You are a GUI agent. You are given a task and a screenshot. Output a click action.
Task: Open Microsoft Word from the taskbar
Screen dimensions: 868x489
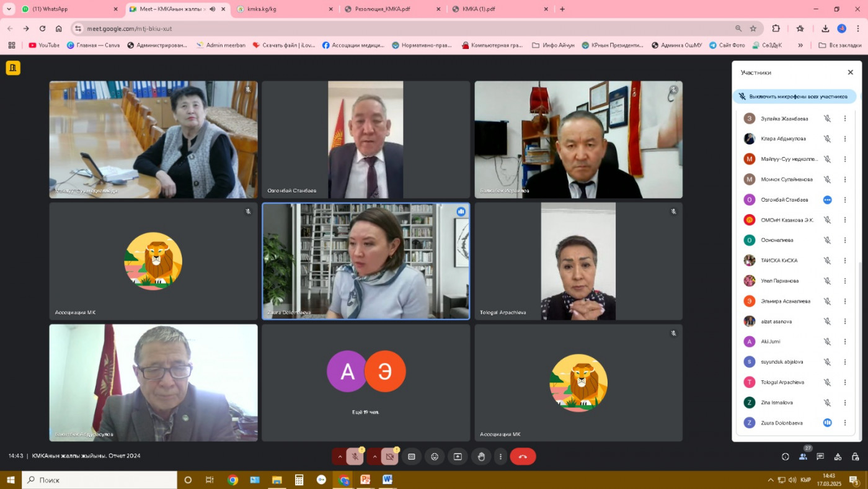pyautogui.click(x=387, y=480)
